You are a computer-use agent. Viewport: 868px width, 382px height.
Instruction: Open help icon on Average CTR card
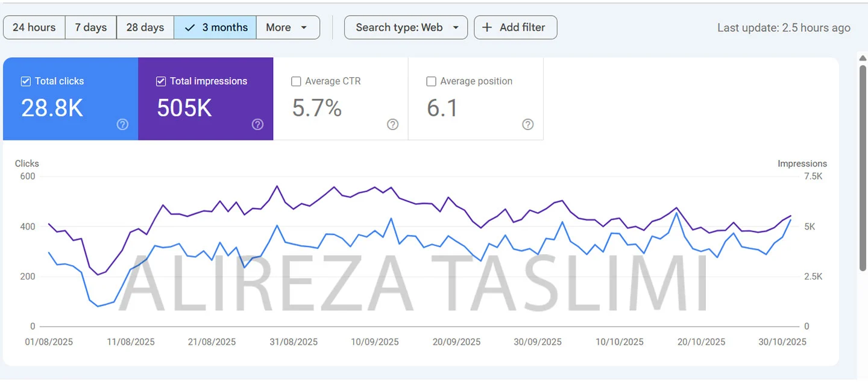pyautogui.click(x=392, y=125)
